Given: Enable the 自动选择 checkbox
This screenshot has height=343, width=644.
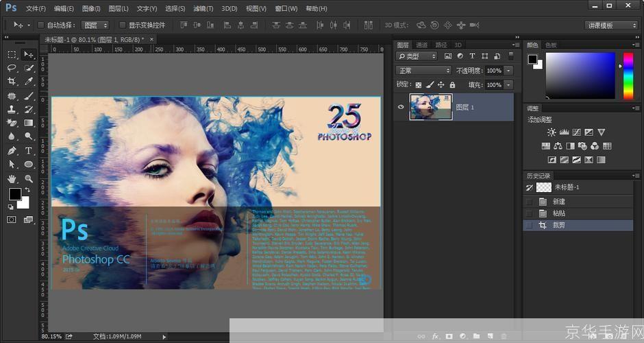Looking at the screenshot, I should (x=40, y=25).
